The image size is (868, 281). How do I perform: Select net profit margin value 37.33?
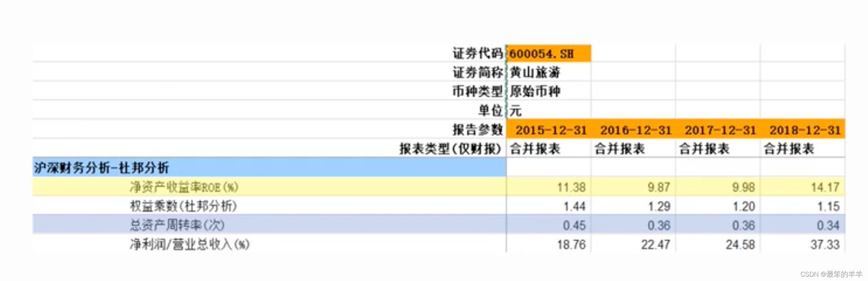(825, 245)
